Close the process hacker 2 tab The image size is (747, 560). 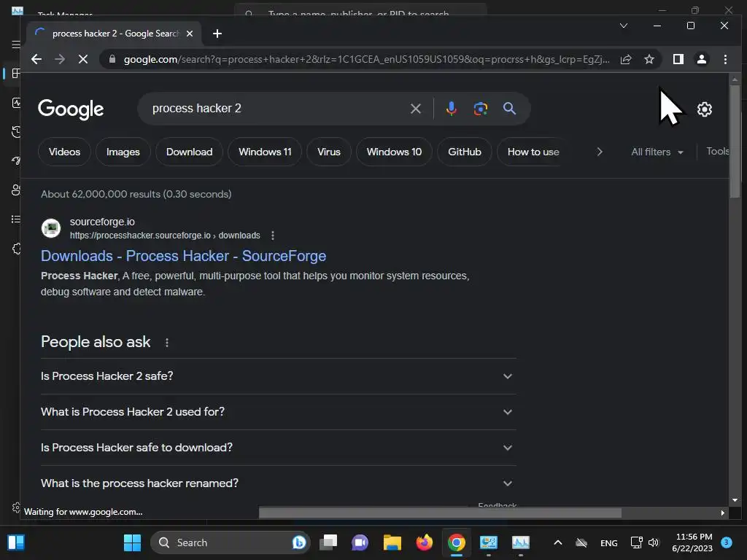tap(190, 34)
